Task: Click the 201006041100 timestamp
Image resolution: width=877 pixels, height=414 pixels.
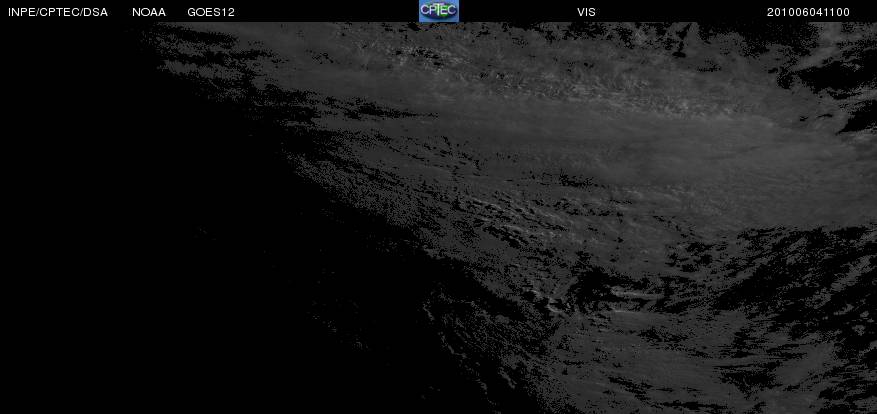Action: [x=808, y=12]
